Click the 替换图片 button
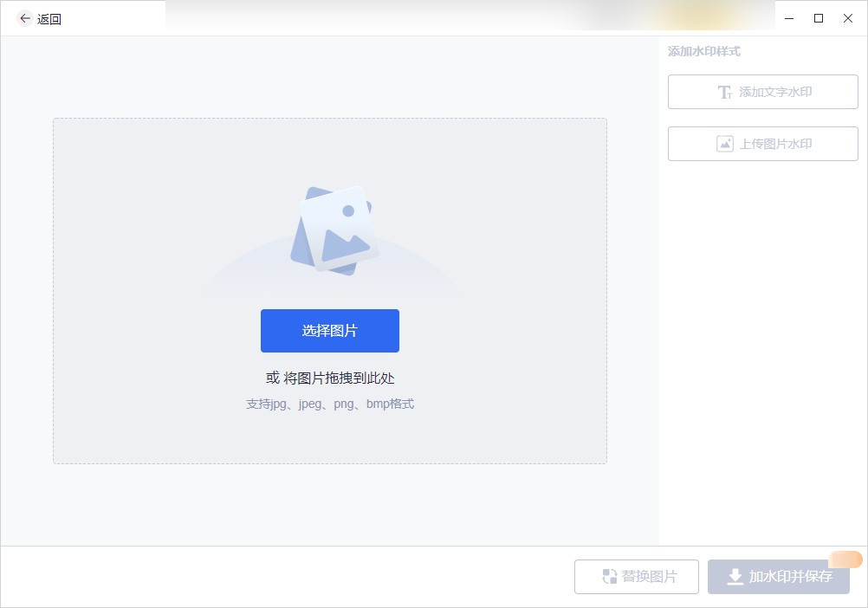 636,577
